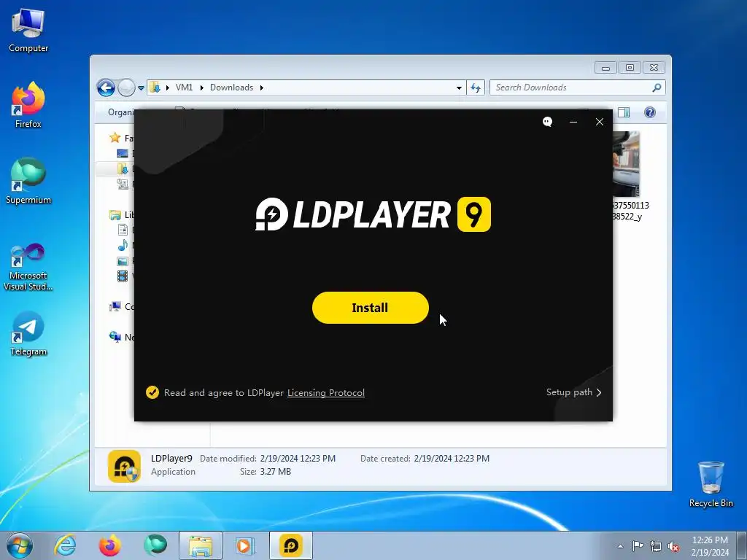This screenshot has height=560, width=747.
Task: Open Supermium desktop shortcut
Action: pos(28,182)
